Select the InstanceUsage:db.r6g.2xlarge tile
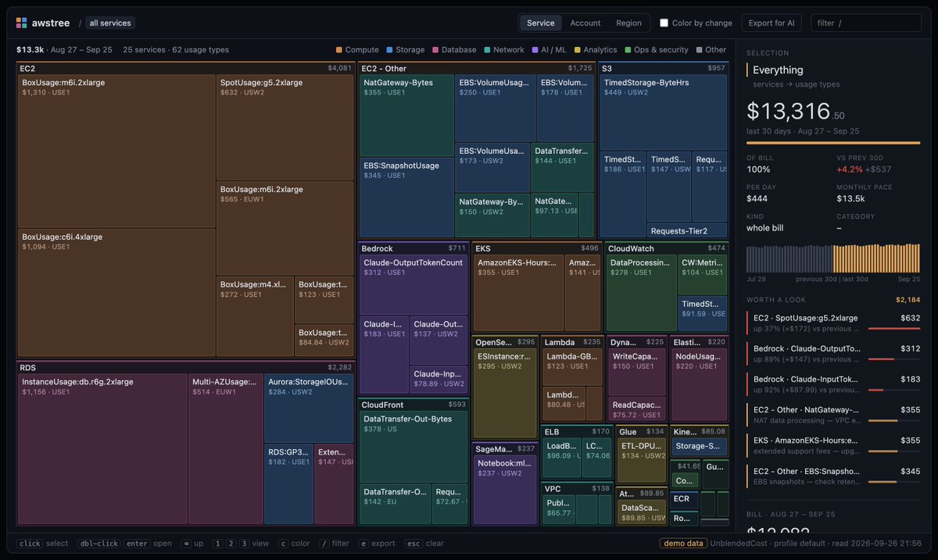938x560 pixels. click(102, 448)
